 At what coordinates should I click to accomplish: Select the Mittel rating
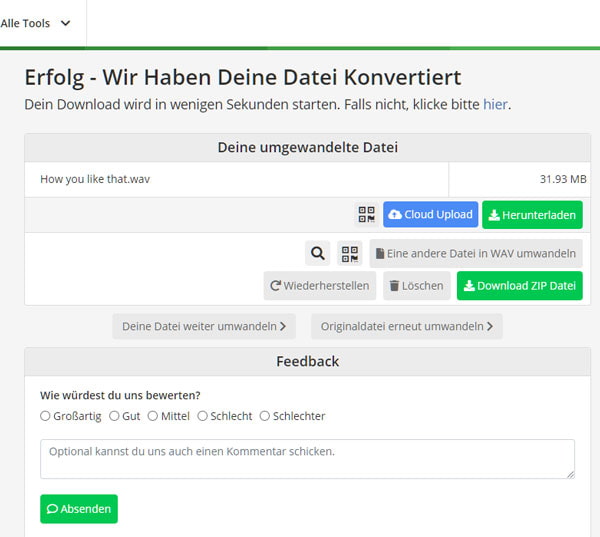click(153, 416)
